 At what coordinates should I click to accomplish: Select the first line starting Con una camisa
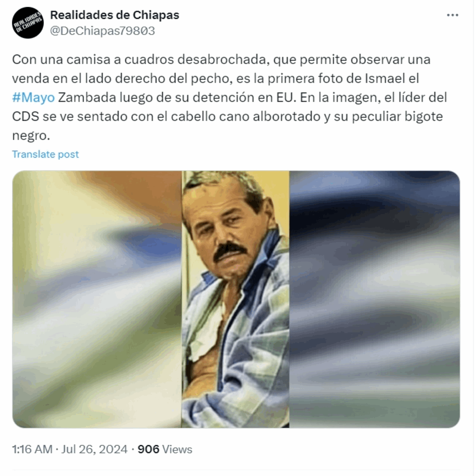221,59
